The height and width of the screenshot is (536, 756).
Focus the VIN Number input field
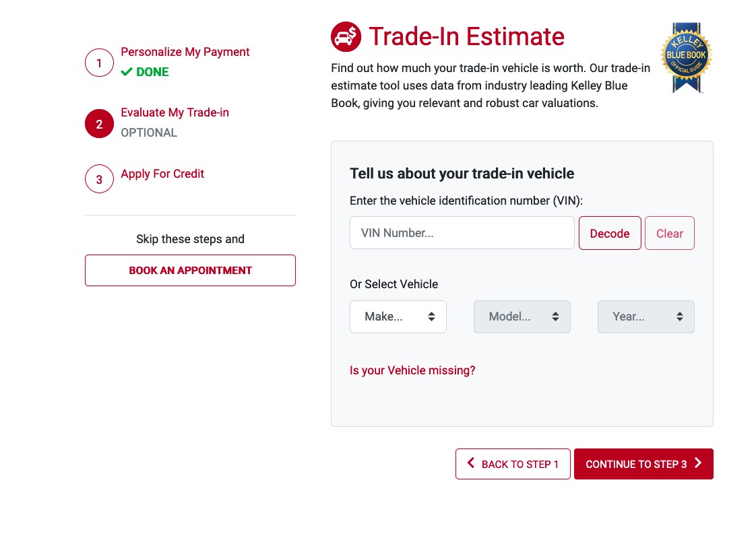pyautogui.click(x=462, y=233)
